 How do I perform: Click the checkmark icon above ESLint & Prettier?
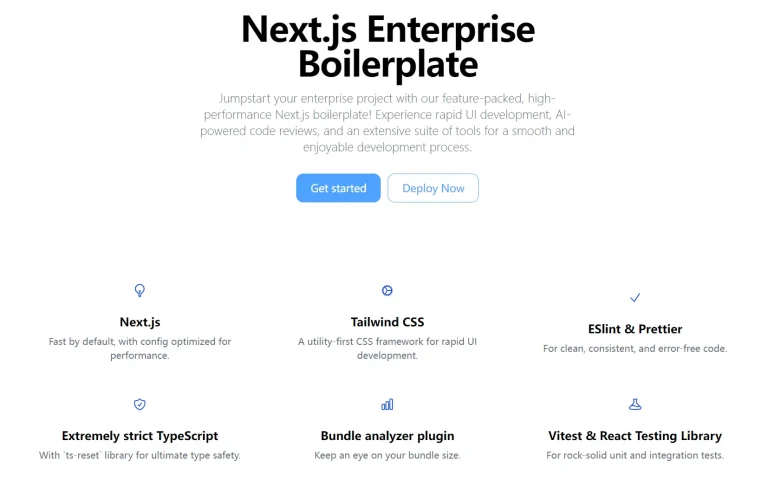[x=635, y=298]
